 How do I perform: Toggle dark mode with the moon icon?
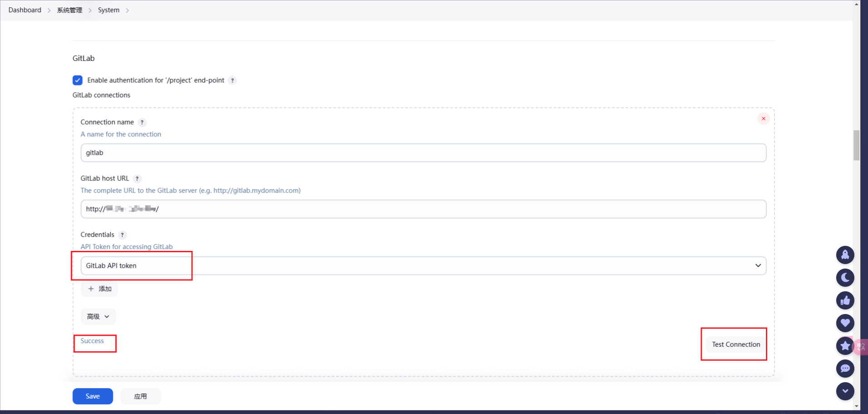845,278
